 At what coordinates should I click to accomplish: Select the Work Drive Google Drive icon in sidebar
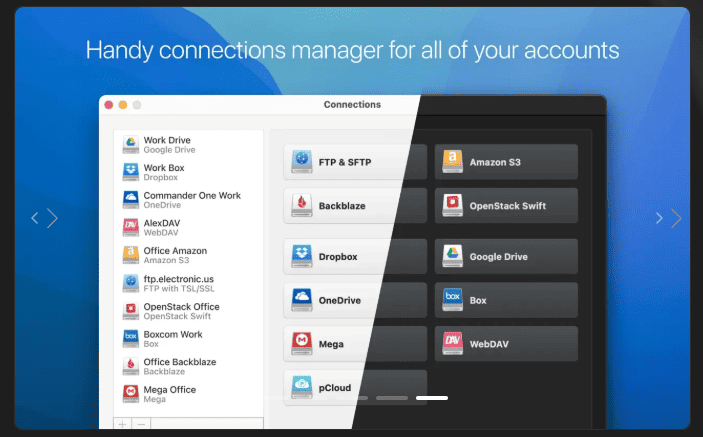tap(130, 145)
